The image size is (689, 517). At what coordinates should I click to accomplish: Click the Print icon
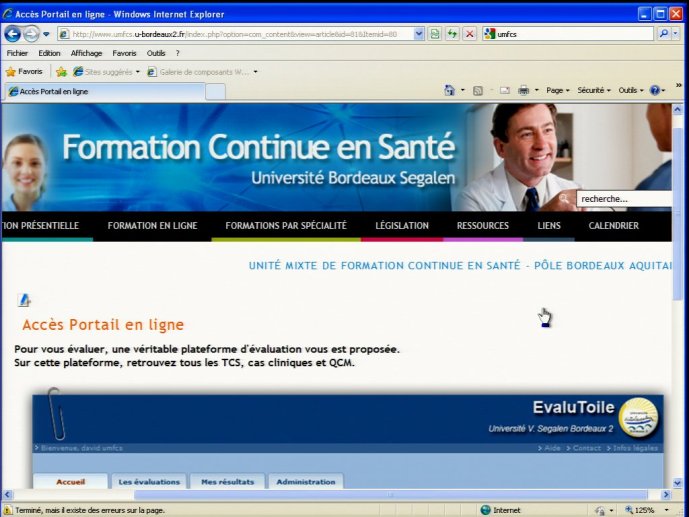[523, 90]
